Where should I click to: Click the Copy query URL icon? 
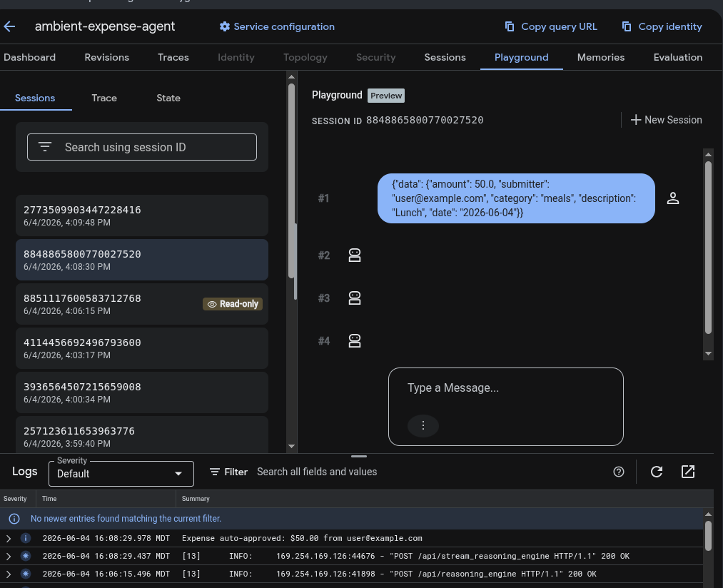(510, 26)
